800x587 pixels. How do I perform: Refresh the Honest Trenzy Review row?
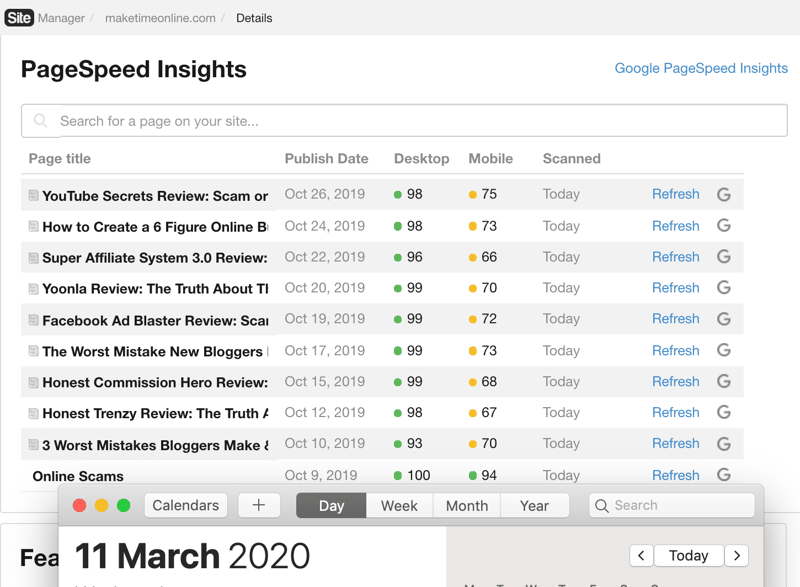point(676,413)
